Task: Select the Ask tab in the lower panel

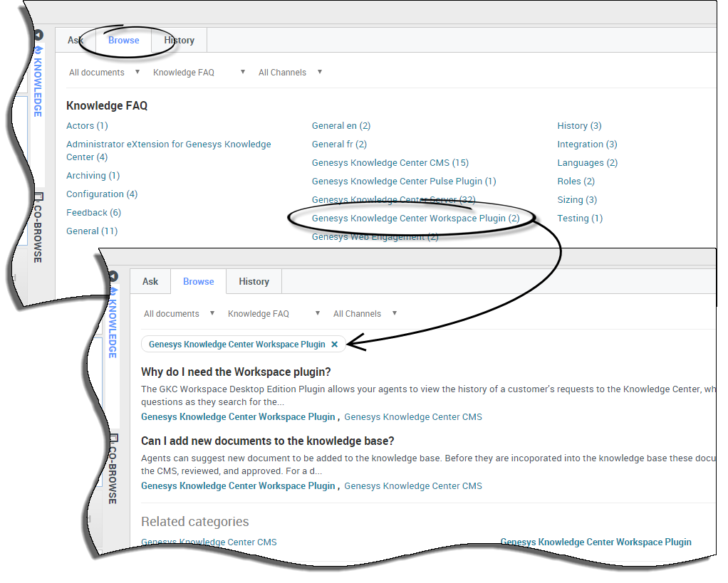Action: [x=150, y=282]
